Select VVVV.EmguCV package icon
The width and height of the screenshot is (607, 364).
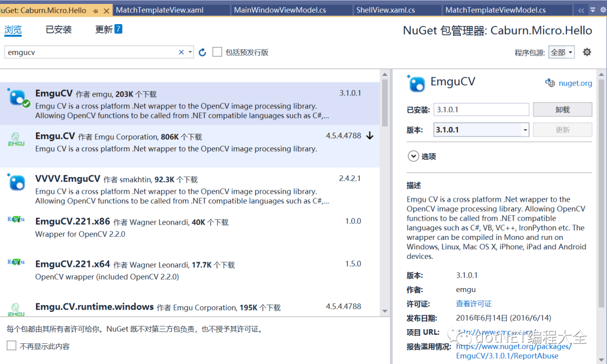(x=17, y=182)
